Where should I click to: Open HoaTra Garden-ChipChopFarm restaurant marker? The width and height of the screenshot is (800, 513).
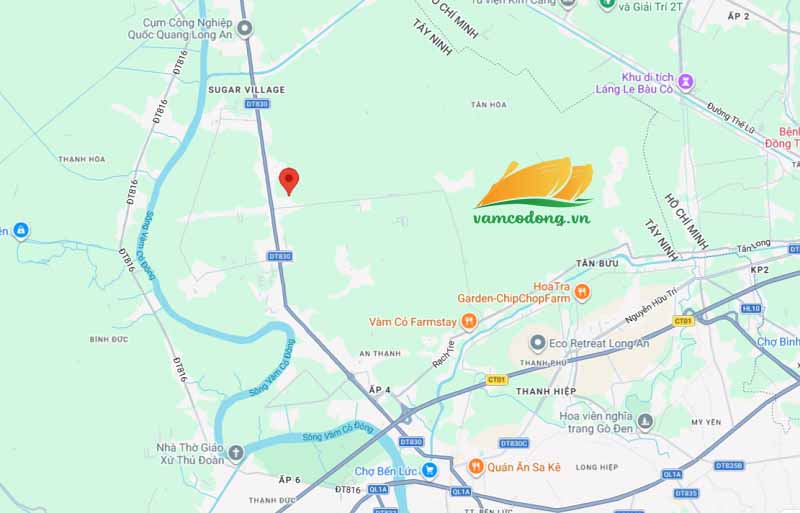tap(582, 292)
